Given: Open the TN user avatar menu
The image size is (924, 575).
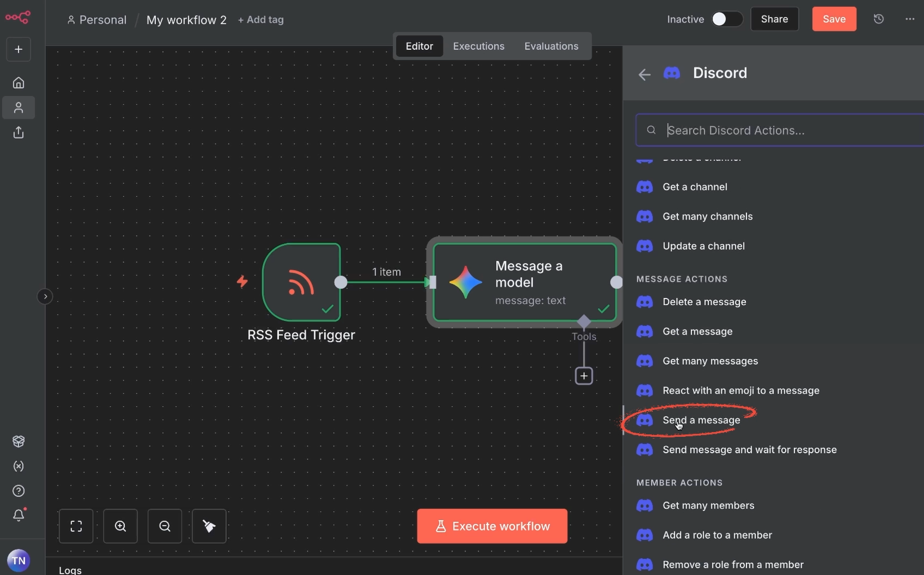Looking at the screenshot, I should click(19, 560).
